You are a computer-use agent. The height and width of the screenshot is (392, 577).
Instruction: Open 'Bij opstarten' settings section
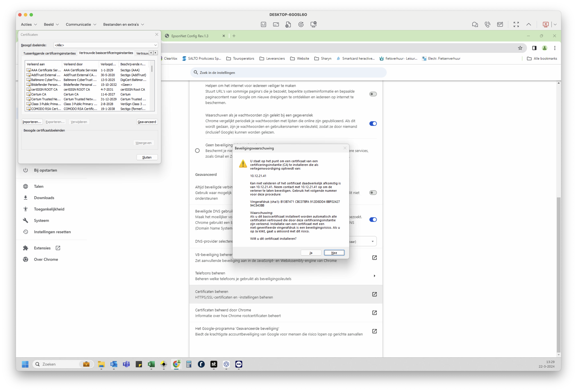pyautogui.click(x=45, y=170)
